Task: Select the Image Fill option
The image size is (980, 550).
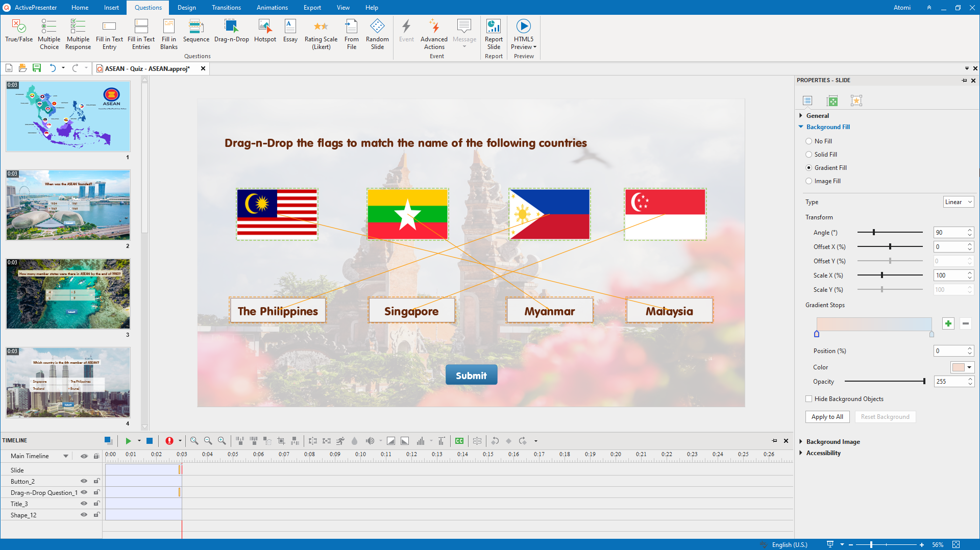Action: click(x=808, y=181)
